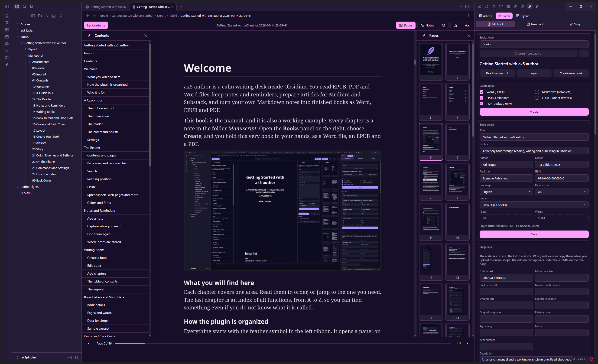The width and height of the screenshot is (598, 364).
Task: Uncheck the Word (DOCX) checkbox
Action: (481, 92)
